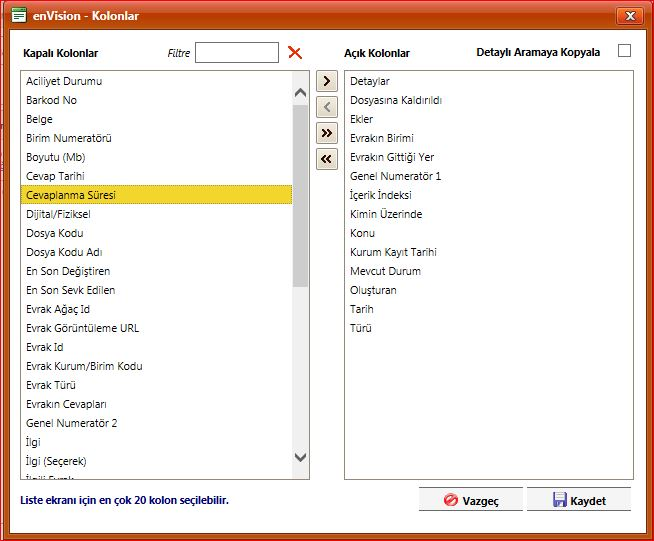Select Mevcut Durum entry
This screenshot has height=541, width=654.
click(489, 271)
